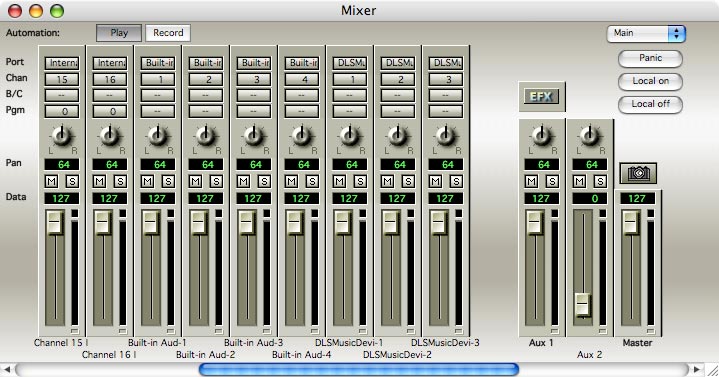Click the pan knob on DLSMusicDevi-1

point(349,136)
